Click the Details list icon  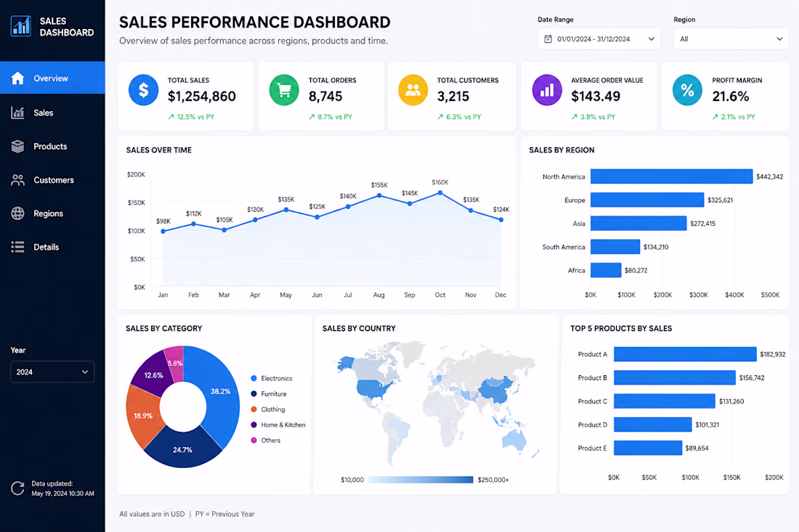[18, 247]
